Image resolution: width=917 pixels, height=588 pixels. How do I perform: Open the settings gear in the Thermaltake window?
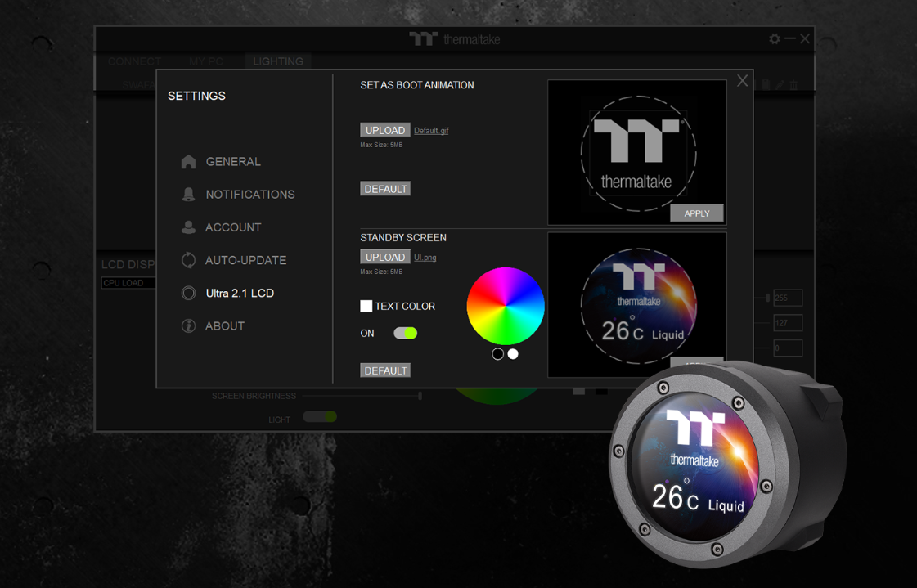775,39
